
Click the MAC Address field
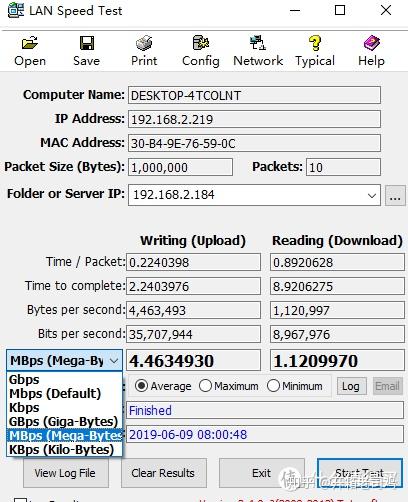click(254, 143)
